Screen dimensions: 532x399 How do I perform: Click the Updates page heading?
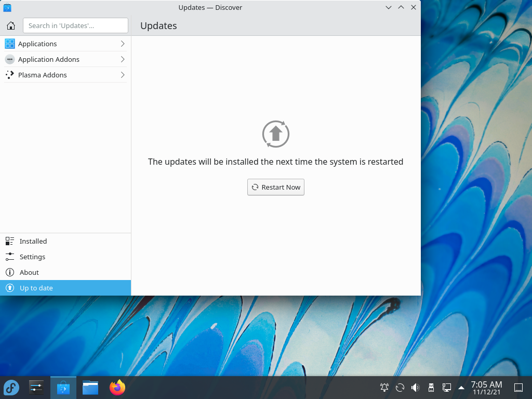(x=158, y=26)
